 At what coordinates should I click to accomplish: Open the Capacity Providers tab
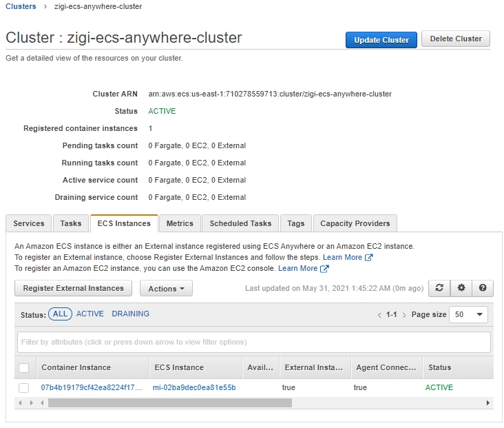click(355, 223)
